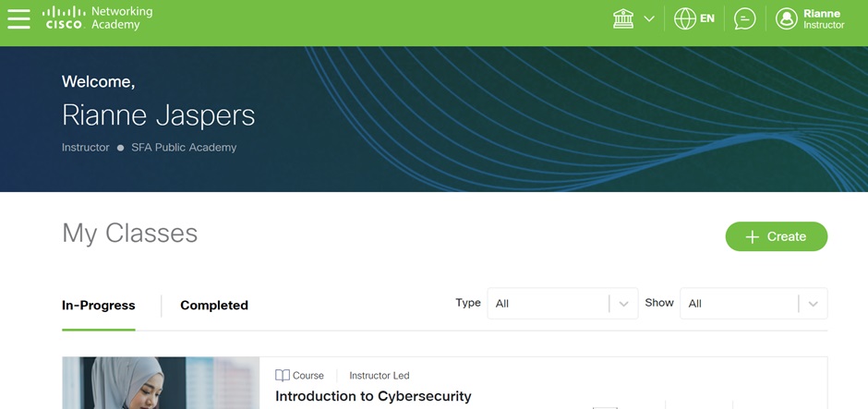Open the academy institution icon
Screen dimensions: 868x409
click(x=623, y=18)
